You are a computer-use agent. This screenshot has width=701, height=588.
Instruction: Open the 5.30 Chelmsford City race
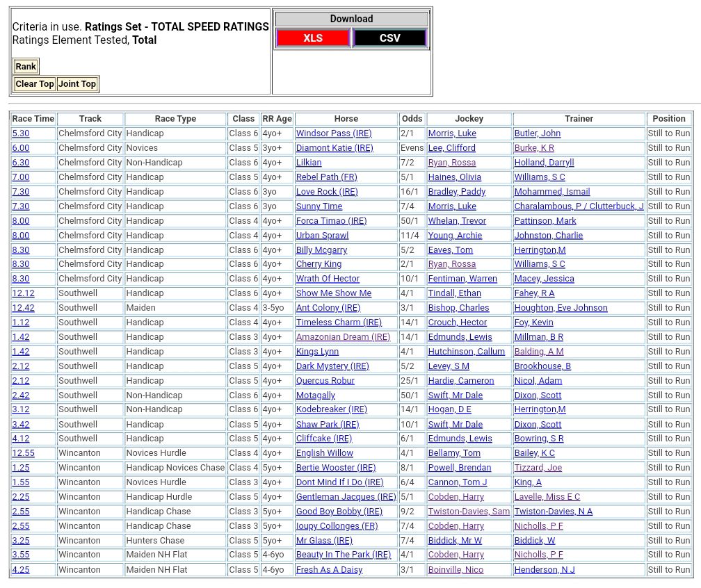[21, 133]
